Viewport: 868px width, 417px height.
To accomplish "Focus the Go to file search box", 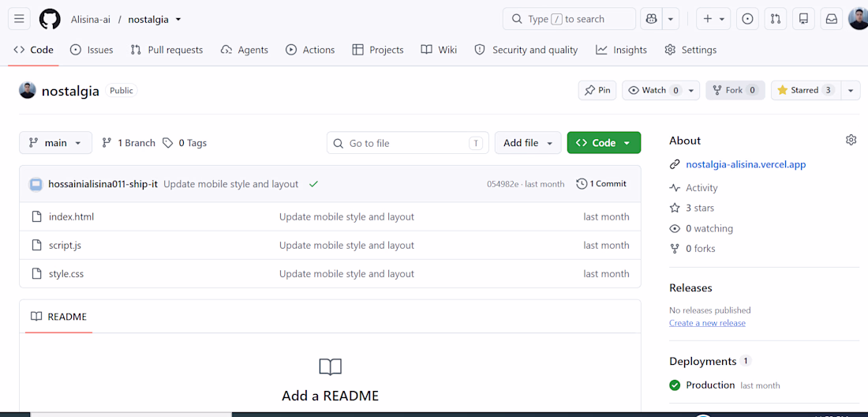I will click(407, 143).
